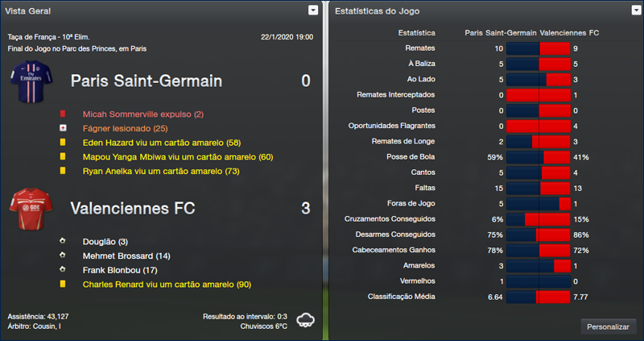Open the Vista Geral panel dropdown
The width and height of the screenshot is (644, 341).
point(312,10)
